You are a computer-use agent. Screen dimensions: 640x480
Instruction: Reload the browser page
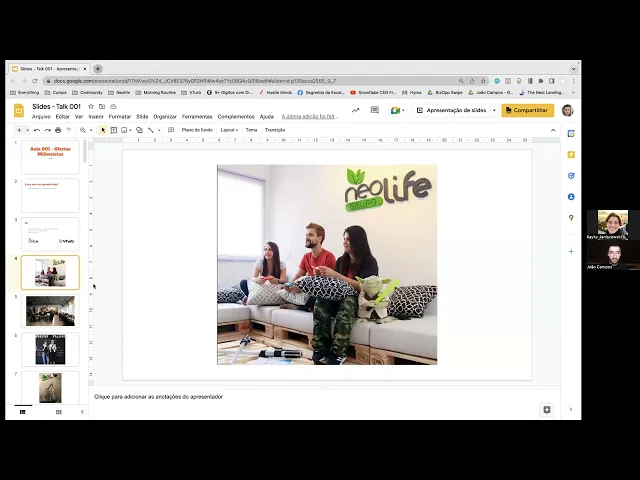tap(35, 81)
